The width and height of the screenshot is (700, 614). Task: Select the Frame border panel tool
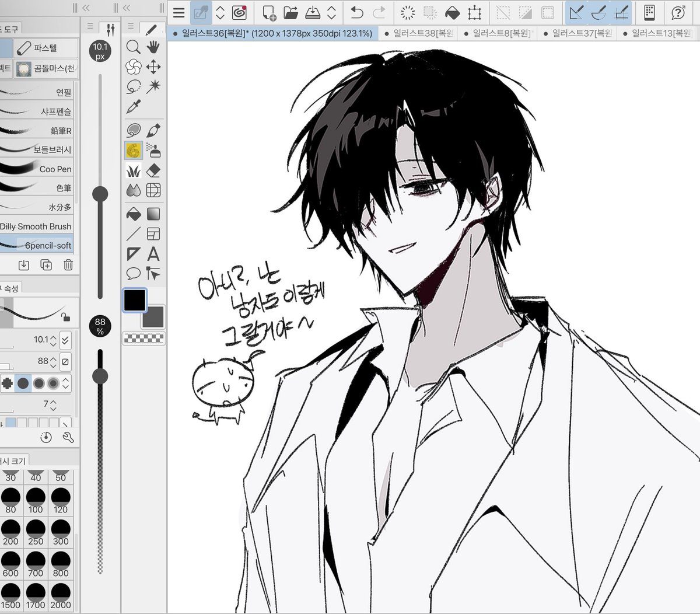click(153, 234)
